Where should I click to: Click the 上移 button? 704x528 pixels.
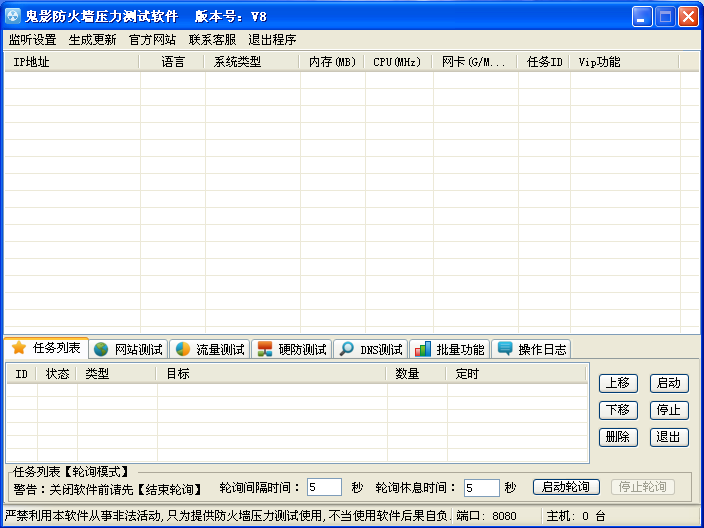point(618,383)
